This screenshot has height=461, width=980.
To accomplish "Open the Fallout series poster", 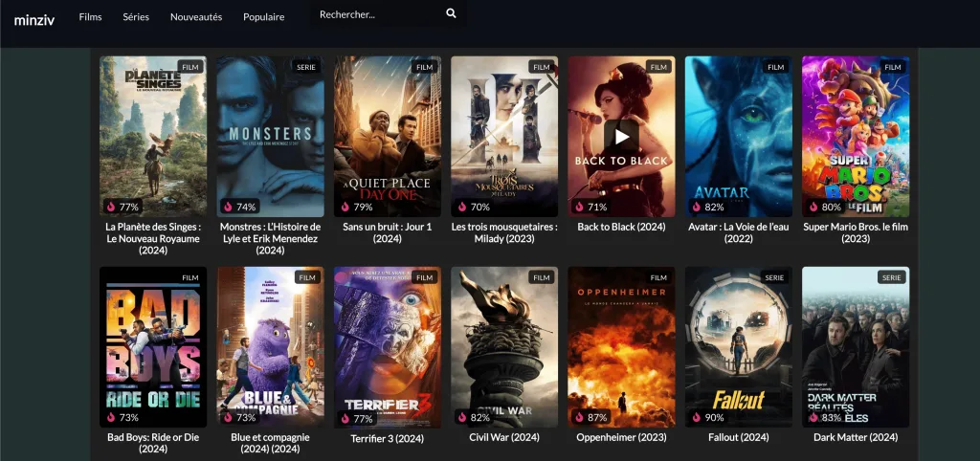I will click(x=739, y=346).
